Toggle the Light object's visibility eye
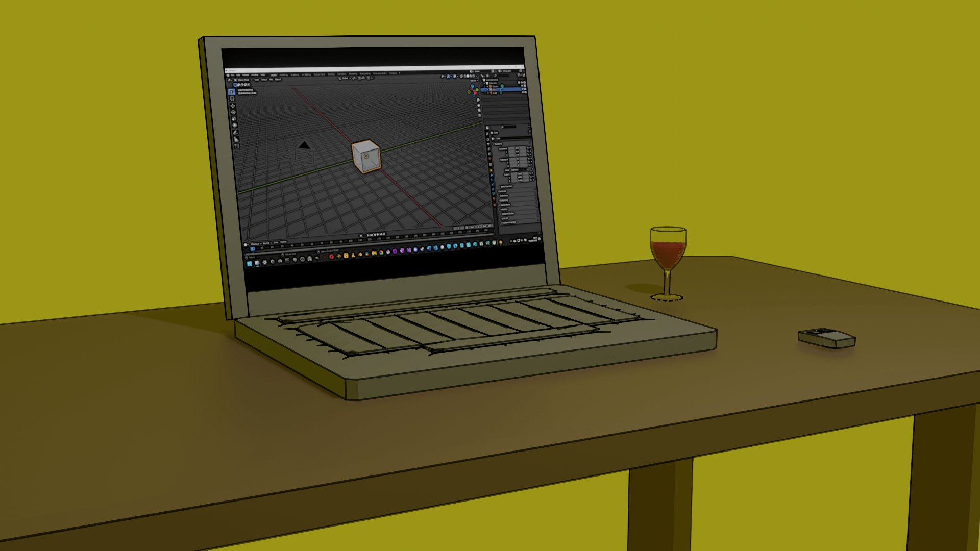980x551 pixels. coord(523,92)
